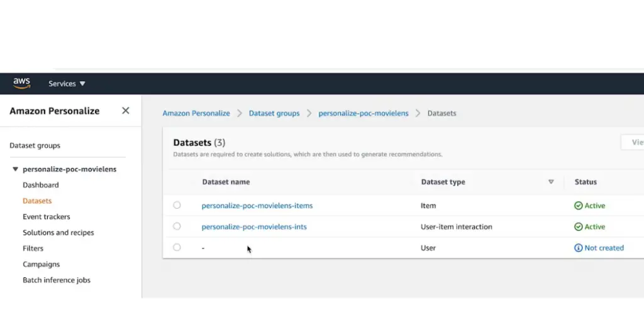The image size is (644, 322).
Task: Click the 'Item' dataset type cell
Action: pos(428,206)
